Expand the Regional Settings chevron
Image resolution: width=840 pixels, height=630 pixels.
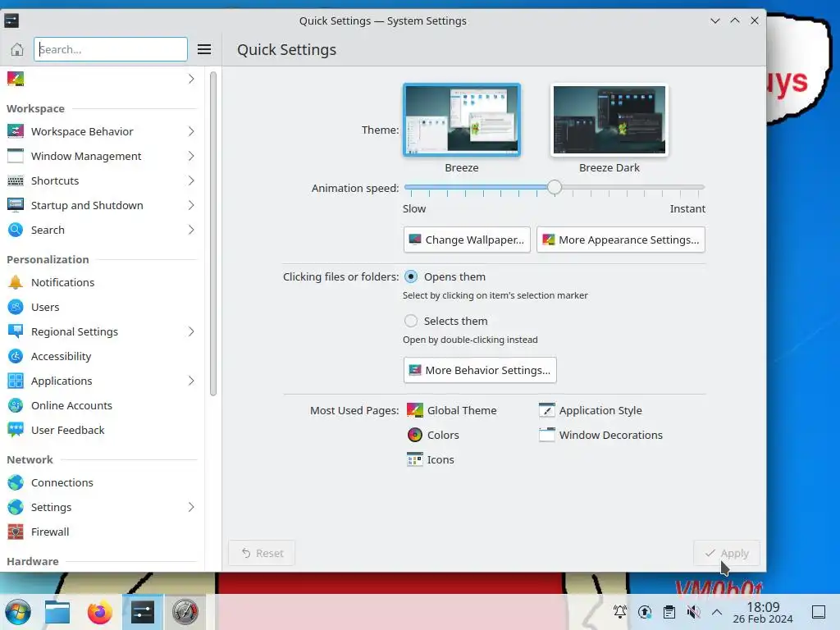tap(191, 331)
